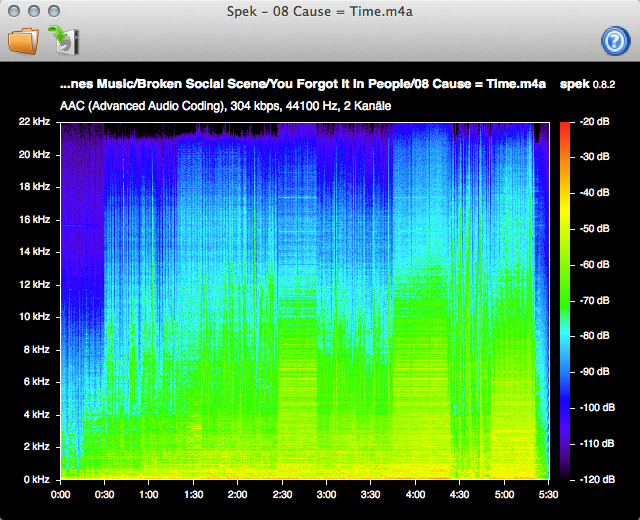
Task: Open a file with the folder icon
Action: 23,41
